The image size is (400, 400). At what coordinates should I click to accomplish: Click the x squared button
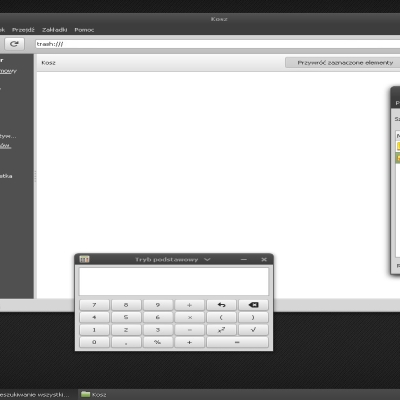click(x=221, y=330)
